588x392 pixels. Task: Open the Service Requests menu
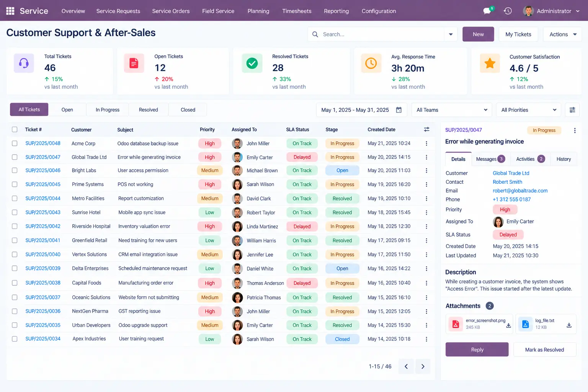[118, 11]
